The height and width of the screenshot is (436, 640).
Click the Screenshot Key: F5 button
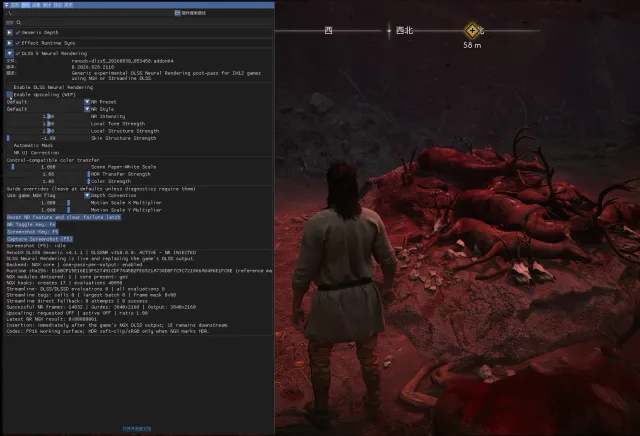click(33, 232)
